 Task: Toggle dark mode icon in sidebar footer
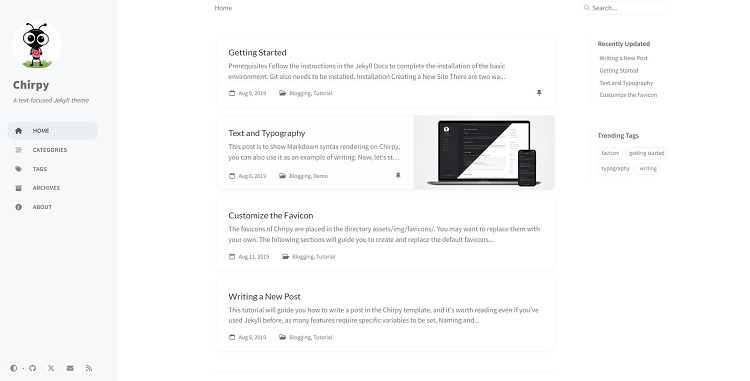point(13,368)
